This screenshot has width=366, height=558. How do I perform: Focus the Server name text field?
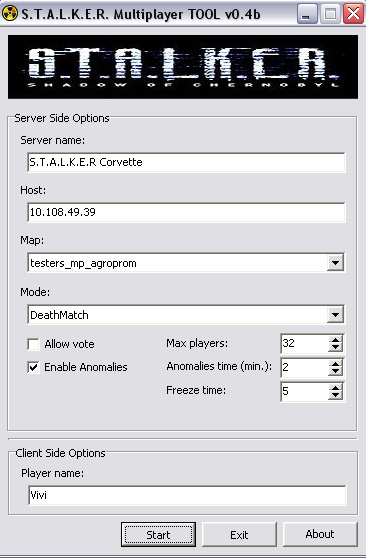[186, 162]
